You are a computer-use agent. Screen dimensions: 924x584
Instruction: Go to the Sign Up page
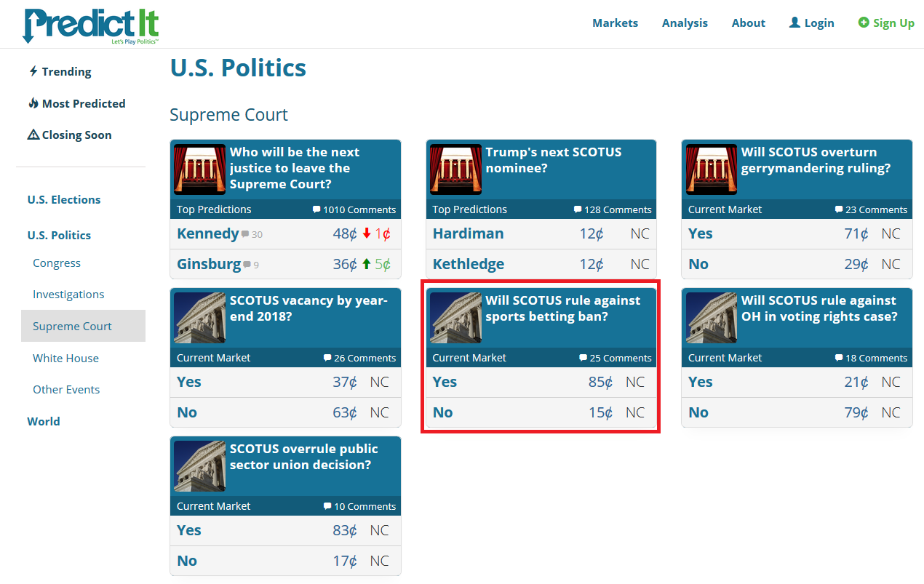point(886,23)
